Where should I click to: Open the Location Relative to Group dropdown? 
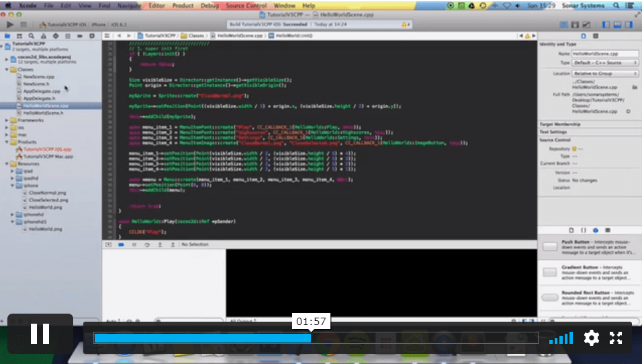605,73
